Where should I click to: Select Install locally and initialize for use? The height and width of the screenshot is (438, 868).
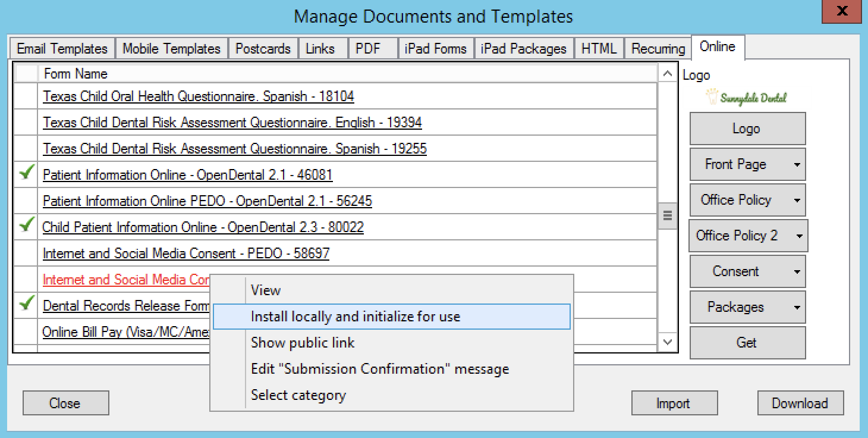(x=391, y=317)
